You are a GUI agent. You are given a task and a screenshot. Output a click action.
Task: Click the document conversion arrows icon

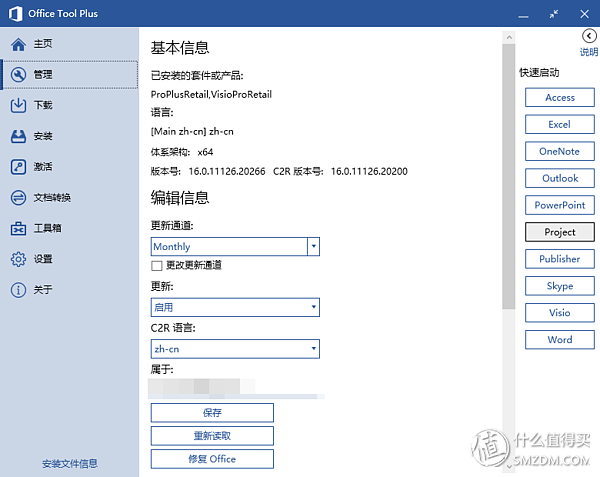coord(18,198)
